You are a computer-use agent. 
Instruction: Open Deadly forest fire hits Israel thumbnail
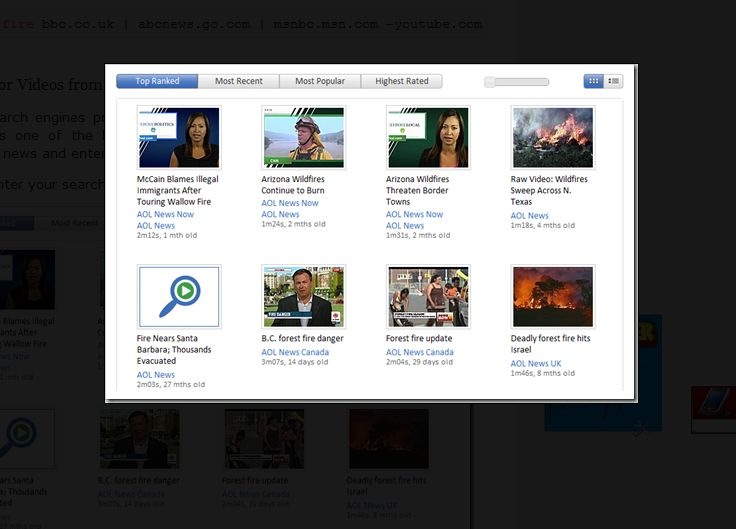553,297
